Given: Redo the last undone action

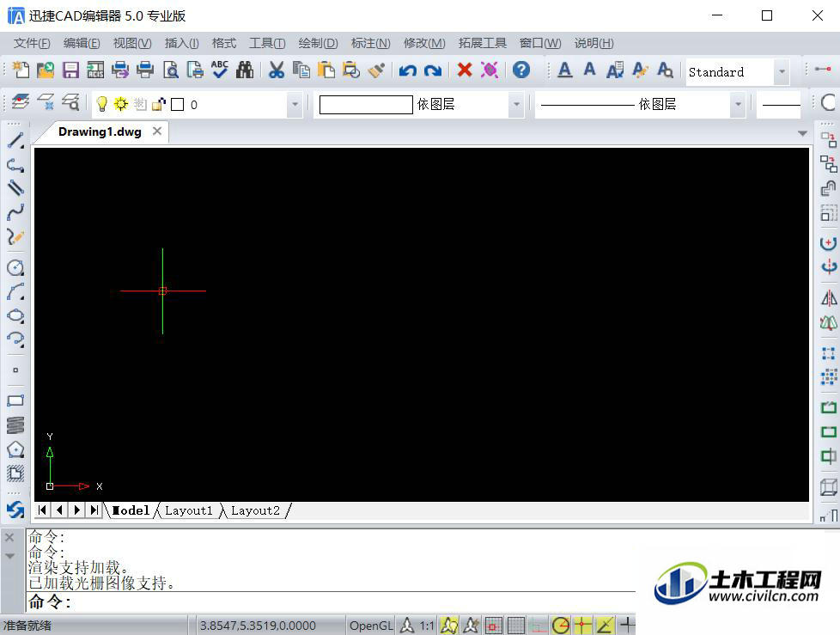Looking at the screenshot, I should tap(432, 70).
